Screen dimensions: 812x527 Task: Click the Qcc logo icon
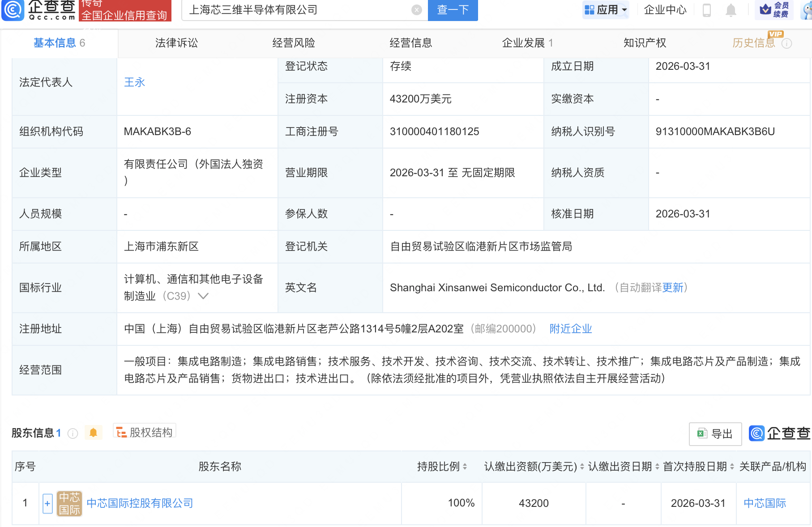(x=13, y=10)
